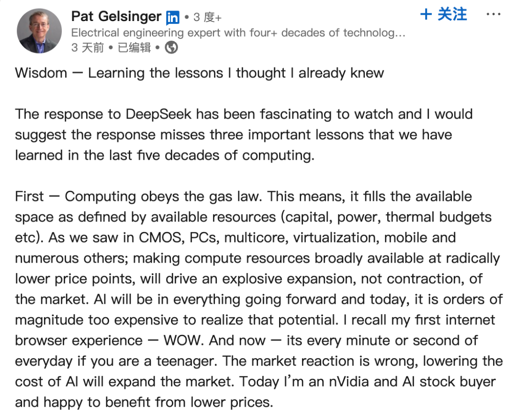Click Pat Gelsinger's profile photo
Screen dimensions: 517x420
click(x=39, y=31)
